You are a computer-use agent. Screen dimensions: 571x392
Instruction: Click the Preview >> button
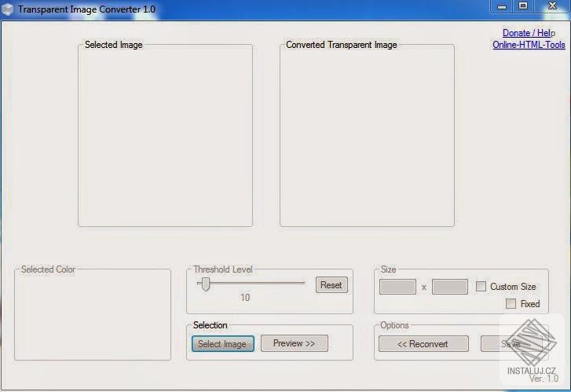295,343
